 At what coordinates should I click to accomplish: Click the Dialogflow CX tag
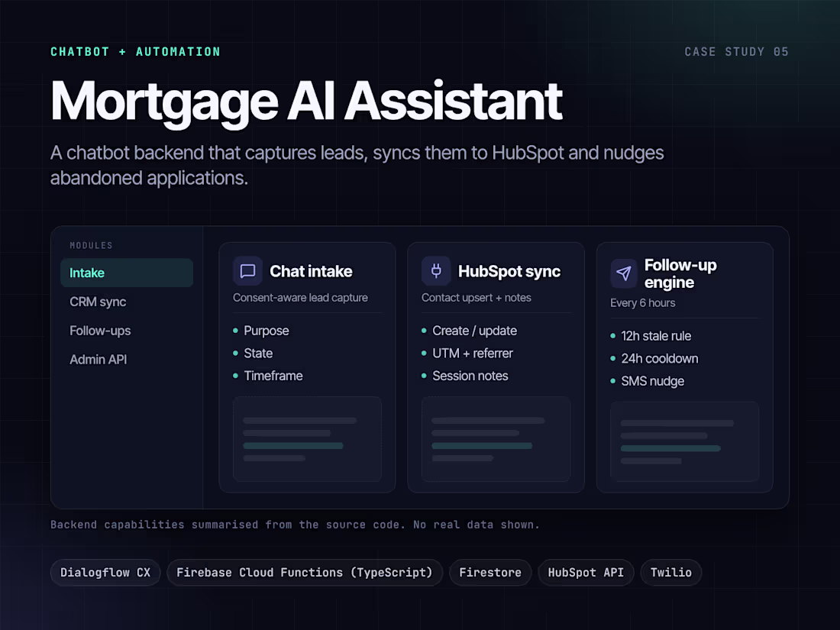(105, 573)
